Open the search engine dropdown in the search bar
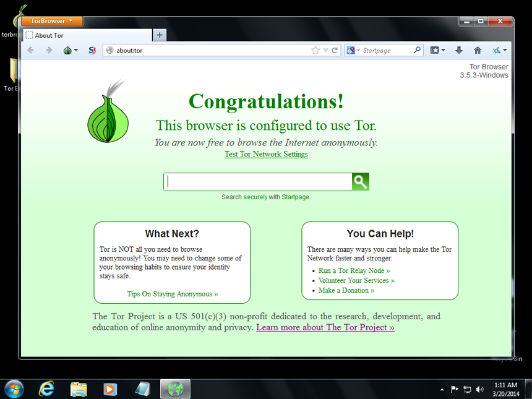The height and width of the screenshot is (399, 532). point(358,50)
